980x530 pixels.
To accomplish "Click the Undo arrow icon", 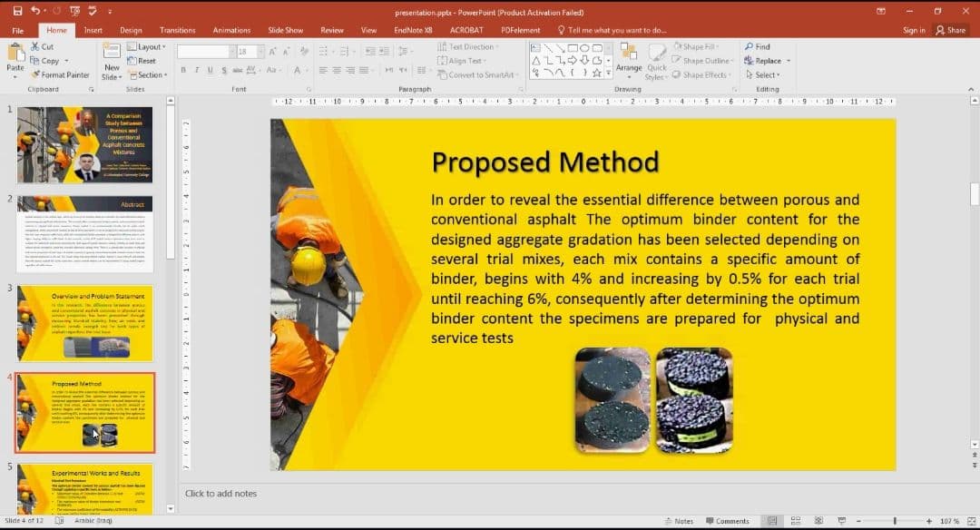I will 35,11.
